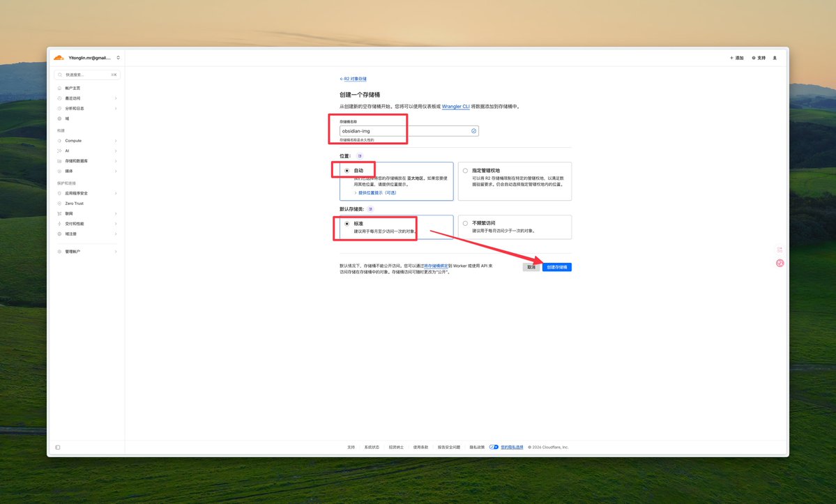Click the small floating icon above the red circle

click(x=780, y=250)
